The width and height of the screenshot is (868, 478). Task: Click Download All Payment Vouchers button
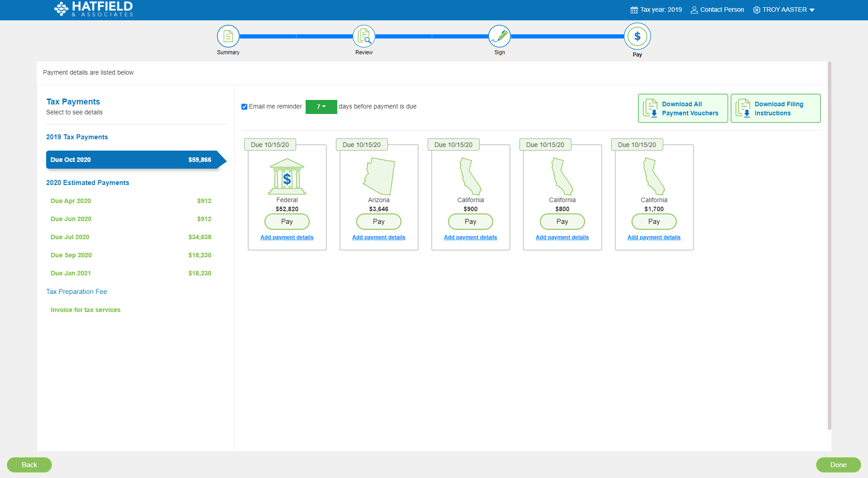click(683, 109)
